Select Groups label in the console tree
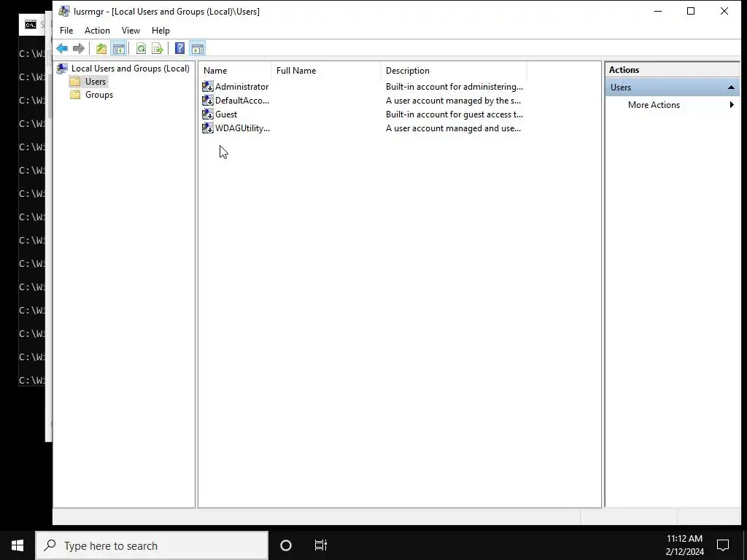Viewport: 747px width, 560px height. coord(99,95)
